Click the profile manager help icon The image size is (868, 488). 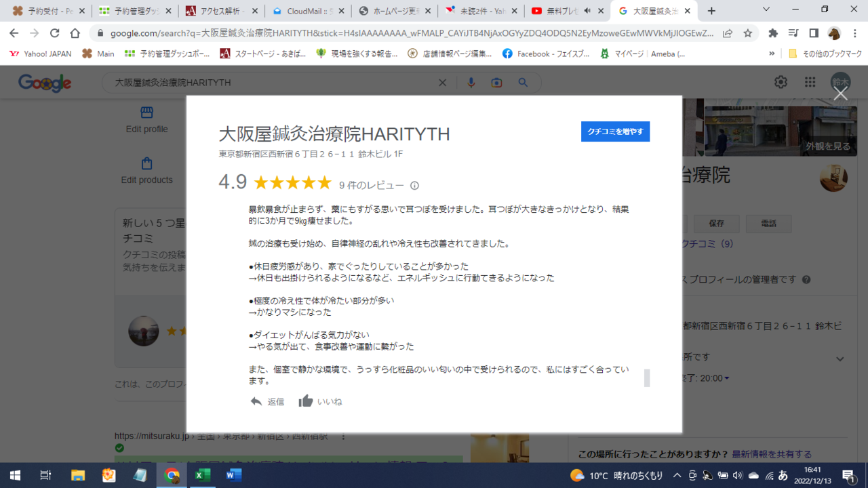(x=806, y=279)
